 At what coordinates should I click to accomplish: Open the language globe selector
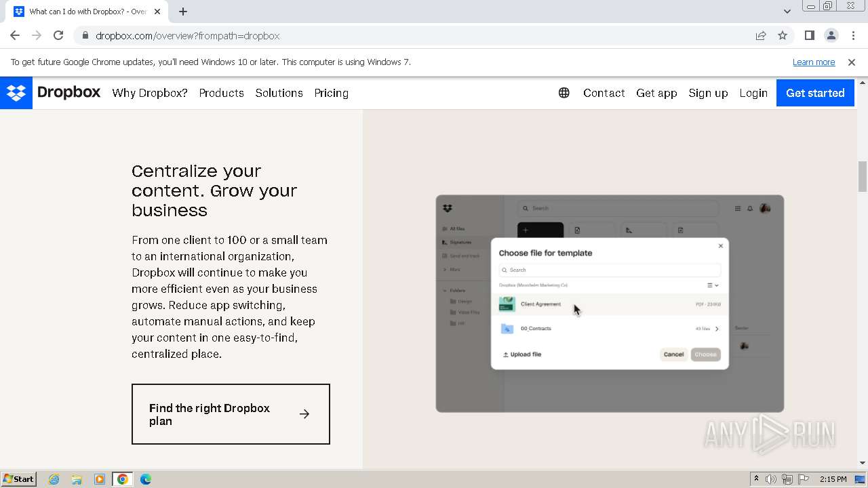pyautogui.click(x=564, y=93)
